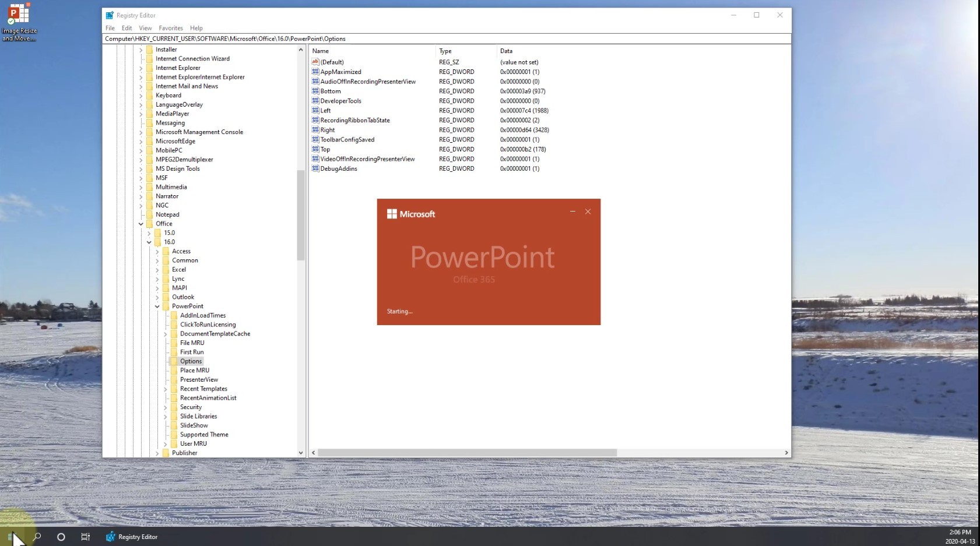Click the registry path address bar
This screenshot has height=546, width=980.
408,38
